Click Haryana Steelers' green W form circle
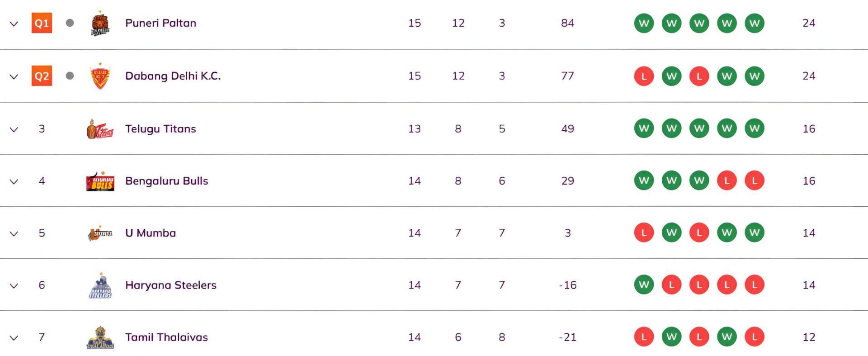 click(x=644, y=285)
